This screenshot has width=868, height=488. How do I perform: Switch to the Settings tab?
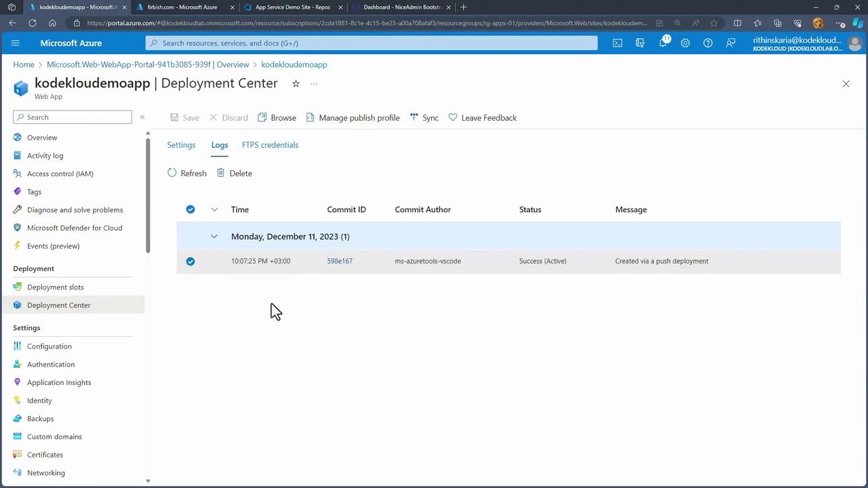pyautogui.click(x=181, y=145)
